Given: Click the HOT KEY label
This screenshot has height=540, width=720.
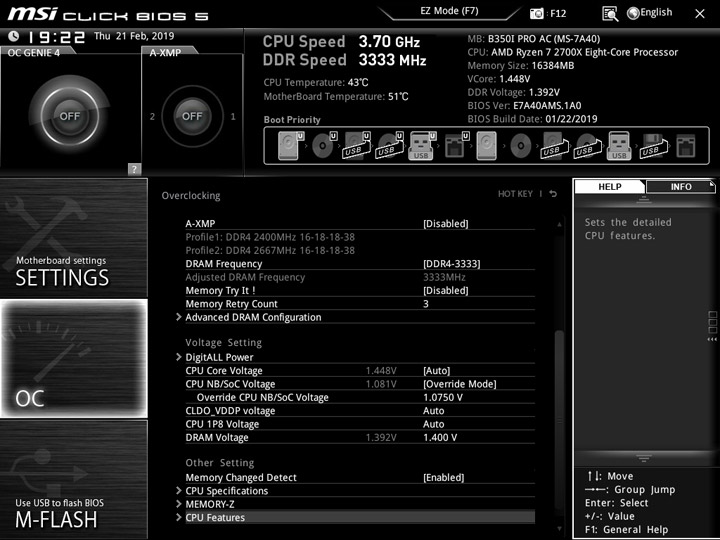Looking at the screenshot, I should coord(515,194).
